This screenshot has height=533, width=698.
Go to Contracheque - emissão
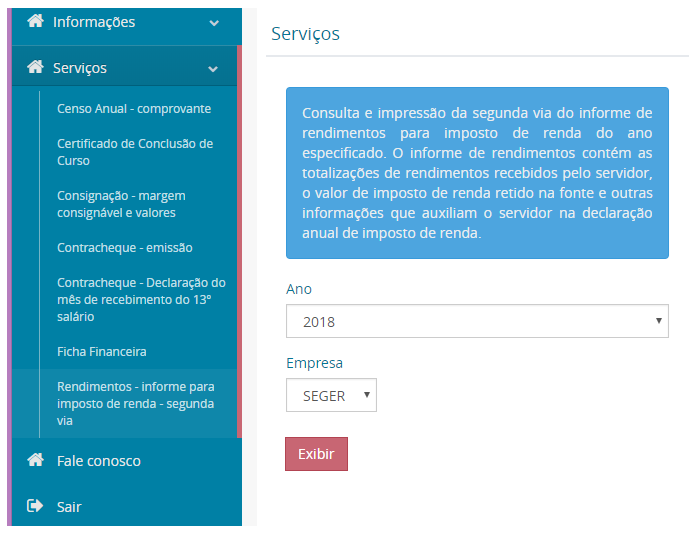(x=125, y=248)
